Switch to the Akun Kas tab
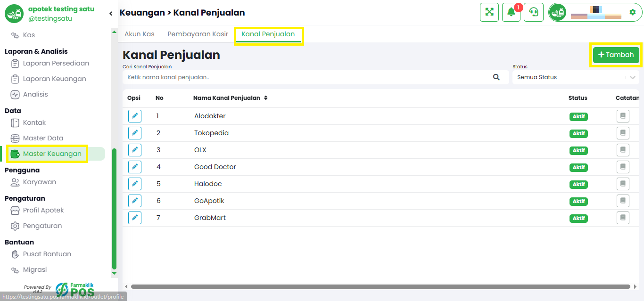This screenshot has height=301, width=644. pyautogui.click(x=140, y=34)
